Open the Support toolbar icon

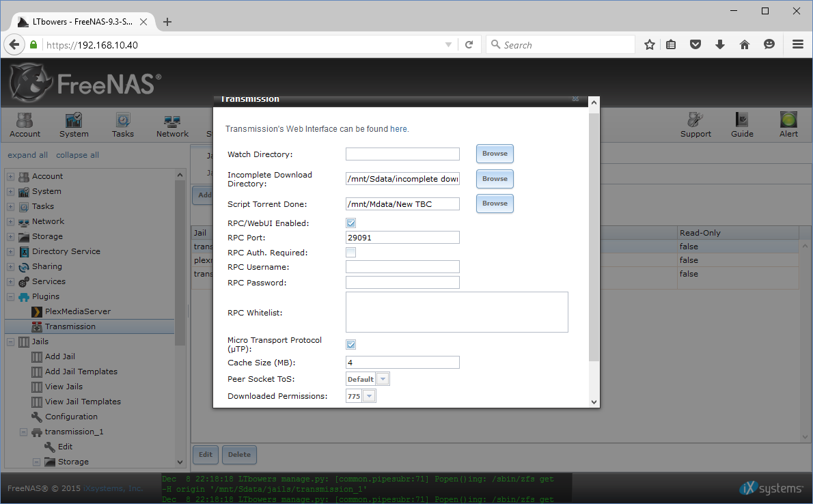click(695, 125)
